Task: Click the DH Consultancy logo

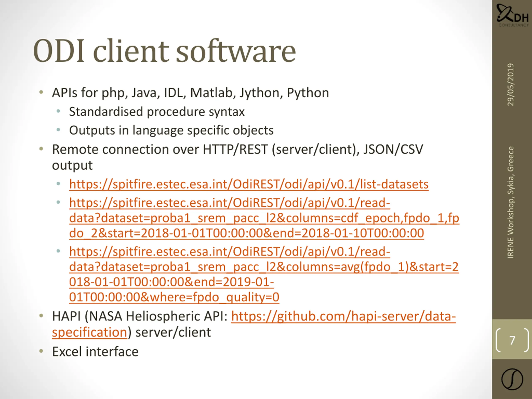Action: (x=512, y=15)
